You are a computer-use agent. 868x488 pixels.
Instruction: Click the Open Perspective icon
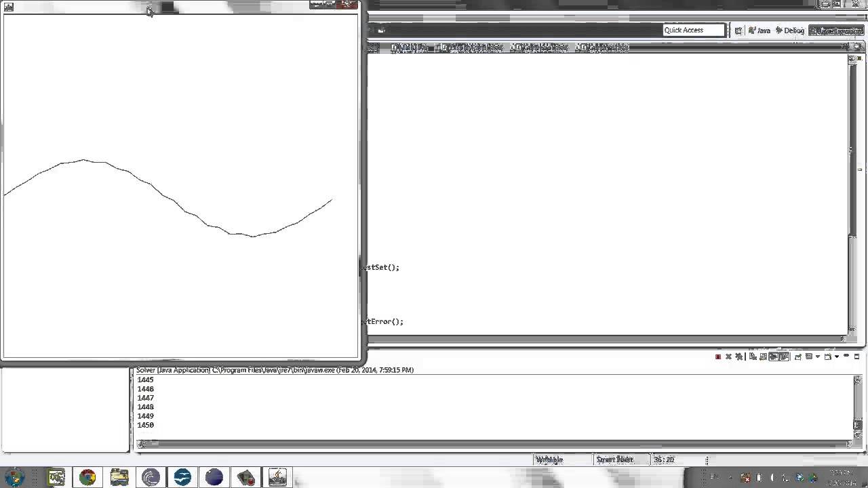click(738, 30)
